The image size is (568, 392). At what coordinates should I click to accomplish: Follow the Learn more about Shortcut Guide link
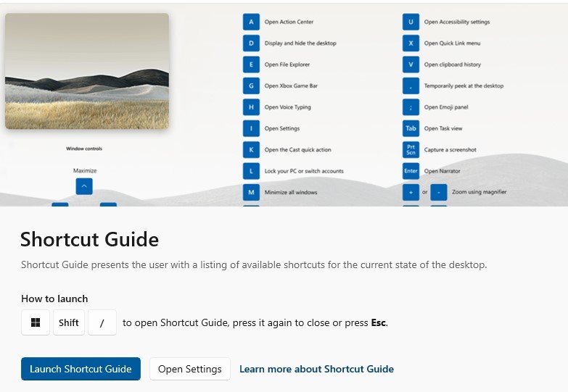coord(316,369)
